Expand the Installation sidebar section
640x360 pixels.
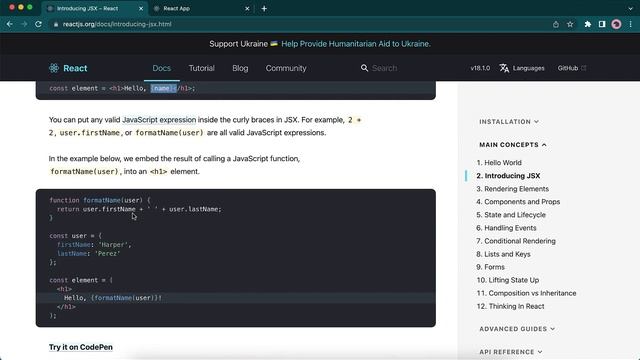[x=509, y=122]
